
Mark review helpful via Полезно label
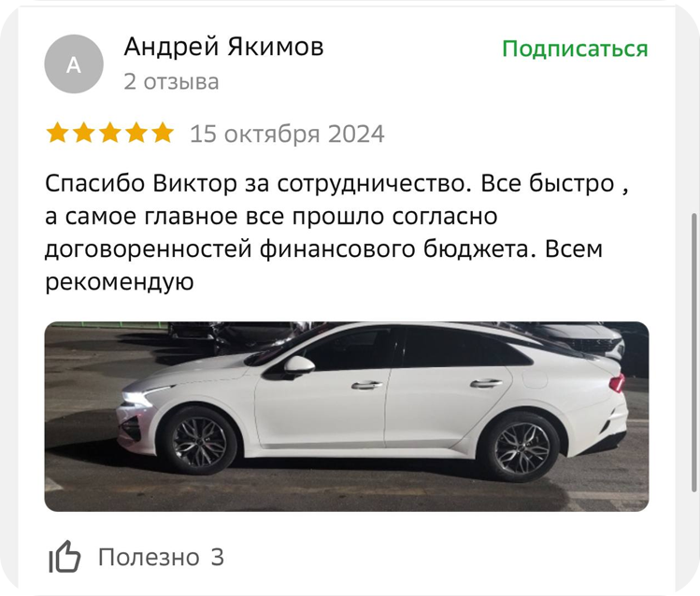(149, 557)
